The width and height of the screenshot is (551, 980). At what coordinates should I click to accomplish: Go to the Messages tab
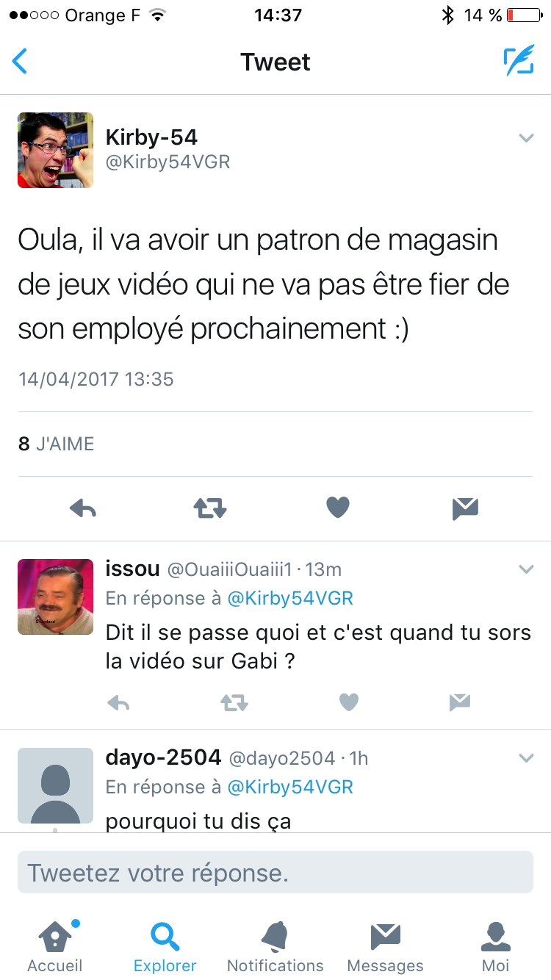click(386, 947)
